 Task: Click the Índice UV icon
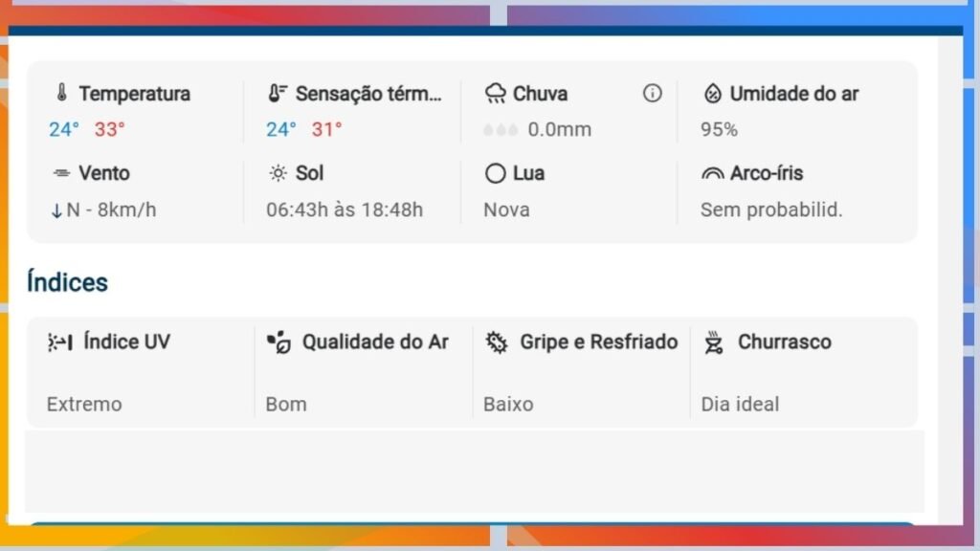[x=60, y=342]
